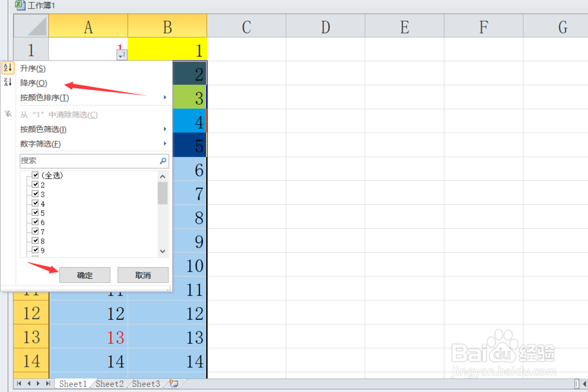This screenshot has width=588, height=392.
Task: Go to last sheet navigation arrow
Action: 48,383
